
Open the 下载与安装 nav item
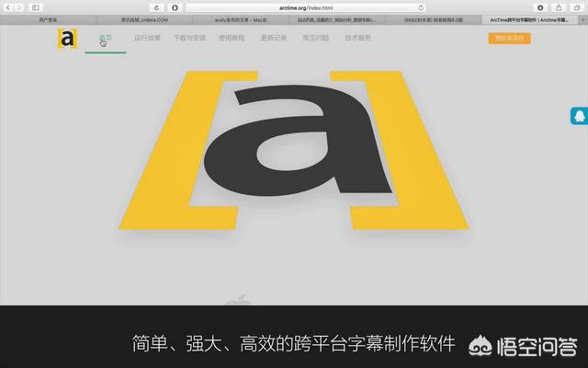(x=189, y=38)
